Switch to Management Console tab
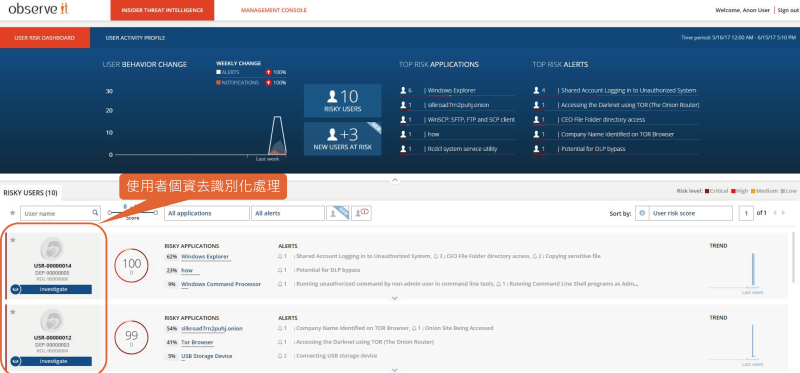This screenshot has width=800, height=373. (274, 10)
